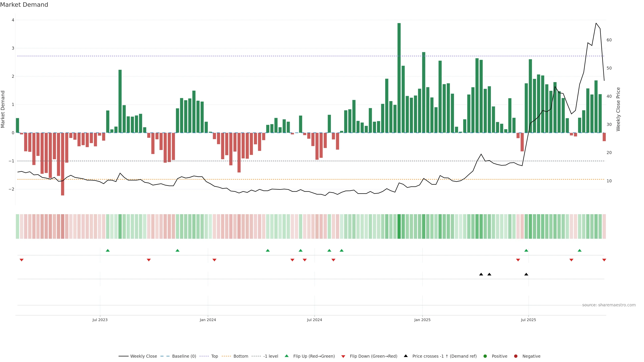Image resolution: width=644 pixels, height=362 pixels.
Task: Toggle the Top dotted line legend entry
Action: (214, 356)
